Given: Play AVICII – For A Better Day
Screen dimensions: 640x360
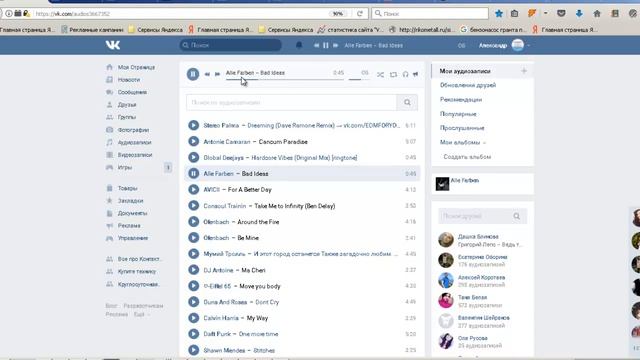Looking at the screenshot, I should click(x=193, y=189).
